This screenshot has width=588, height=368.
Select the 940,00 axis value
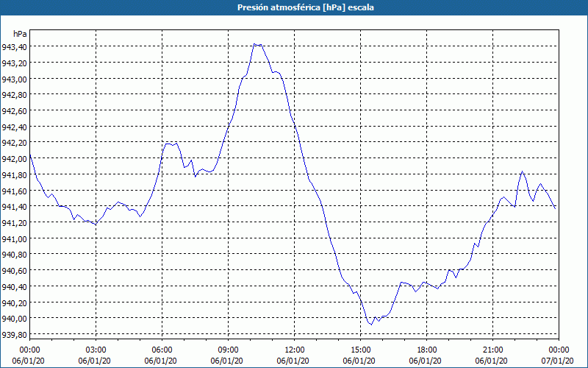tap(14, 319)
